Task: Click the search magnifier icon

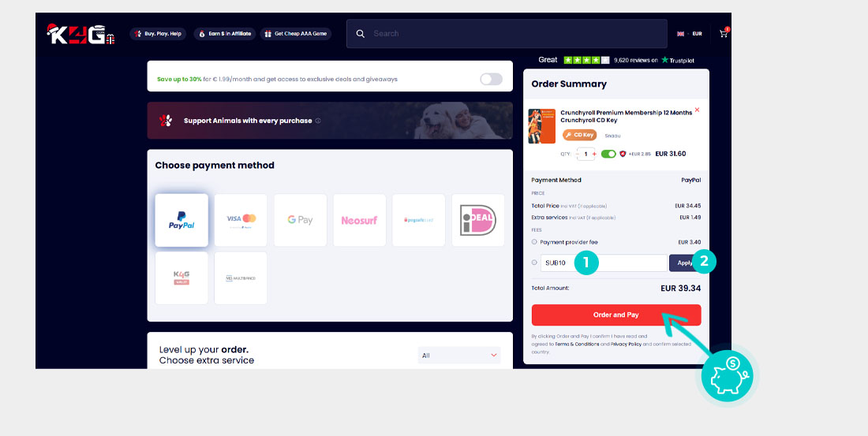Action: pyautogui.click(x=361, y=34)
